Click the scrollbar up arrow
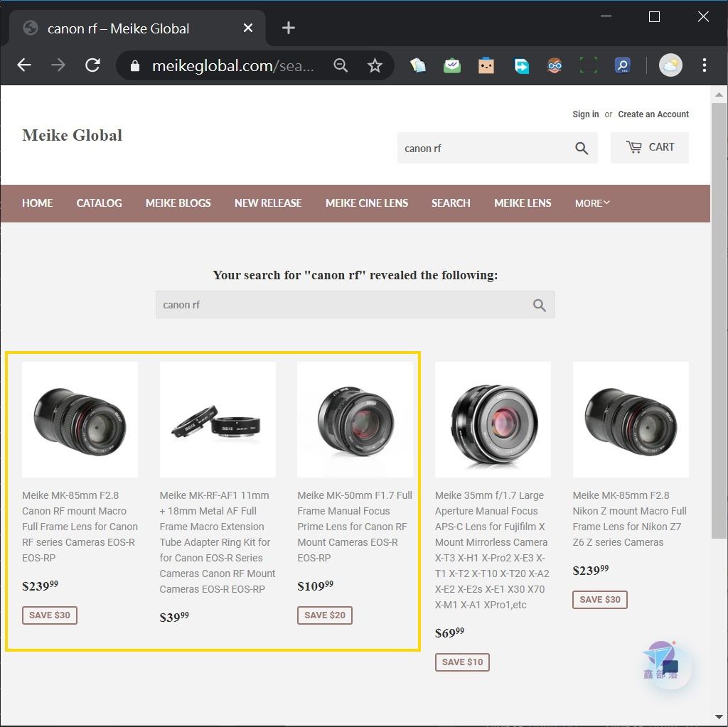 pyautogui.click(x=719, y=95)
